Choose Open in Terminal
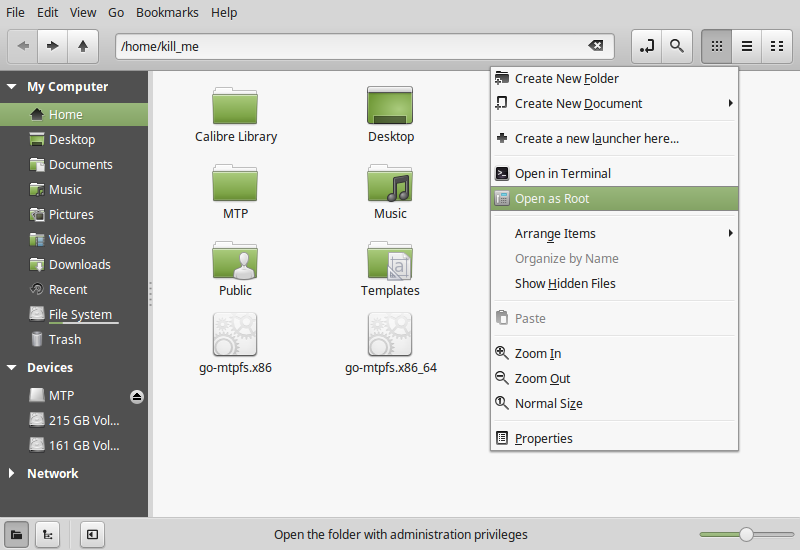Screen dimensions: 800x550 click(x=614, y=174)
